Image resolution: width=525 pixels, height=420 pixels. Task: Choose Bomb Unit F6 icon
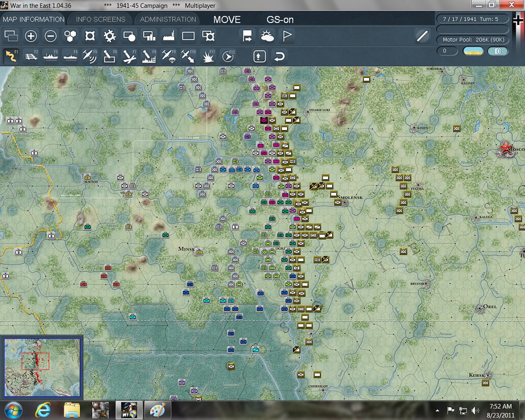point(110,56)
